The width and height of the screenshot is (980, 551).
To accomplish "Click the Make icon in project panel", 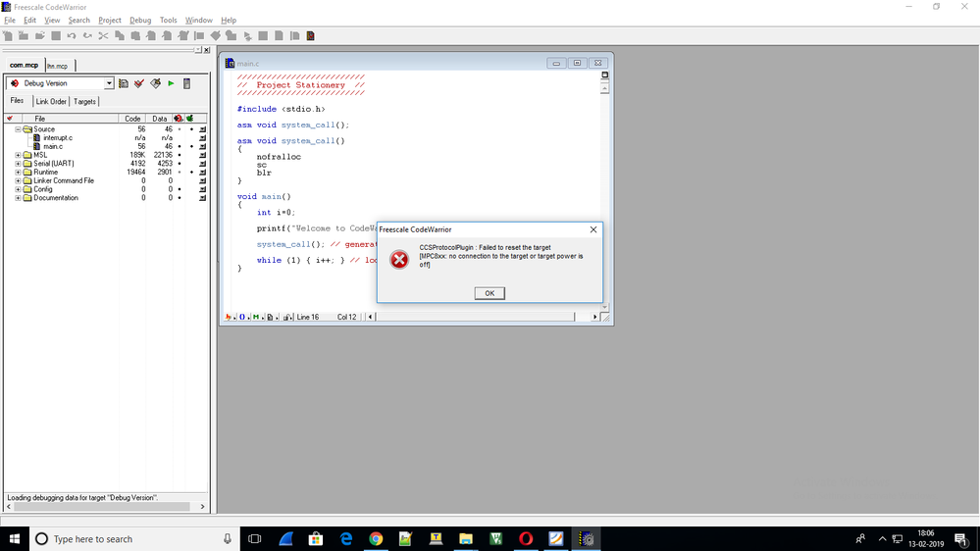I will click(x=155, y=83).
